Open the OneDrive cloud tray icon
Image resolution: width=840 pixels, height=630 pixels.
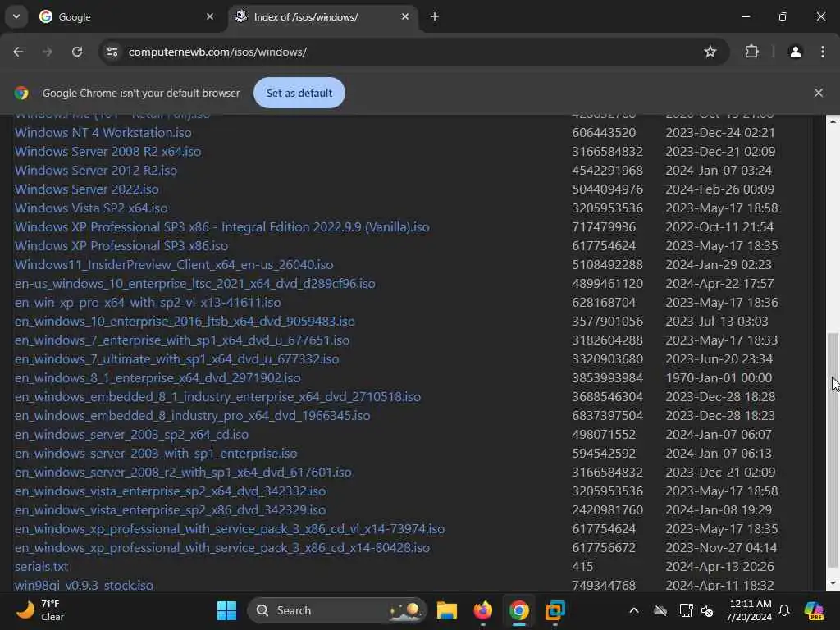[x=660, y=610]
